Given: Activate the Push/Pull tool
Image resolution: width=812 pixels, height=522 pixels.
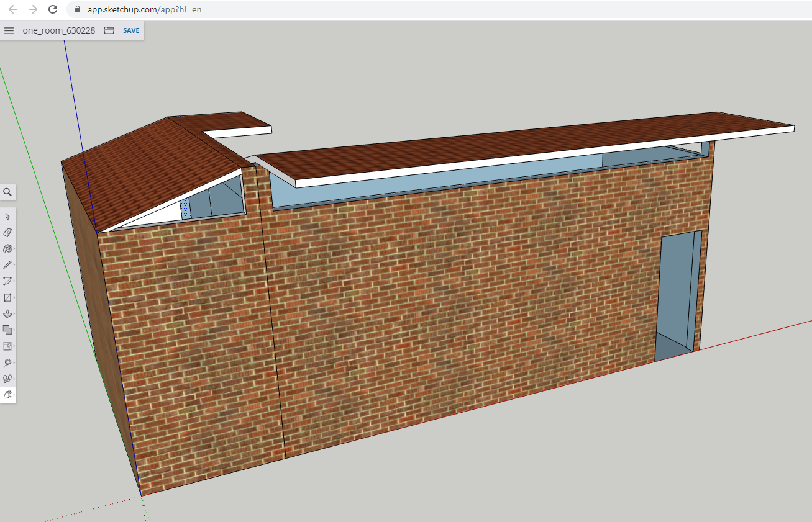Looking at the screenshot, I should point(7,313).
